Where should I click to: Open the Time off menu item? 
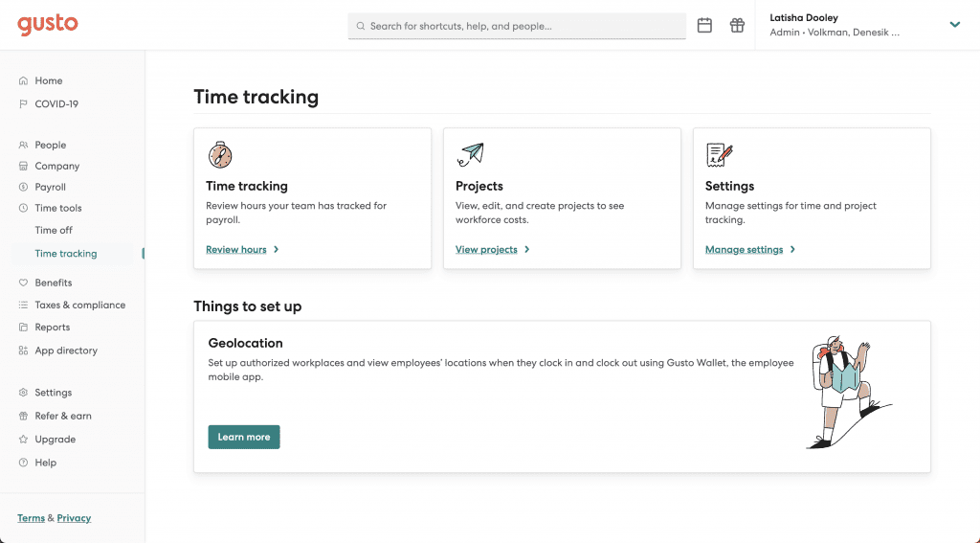tap(54, 230)
